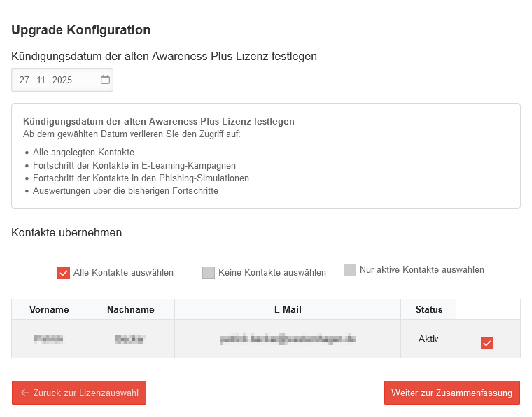Uncheck the Alle Kontakte auswählen checkbox
Screen dimensions: 532x417
64,273
